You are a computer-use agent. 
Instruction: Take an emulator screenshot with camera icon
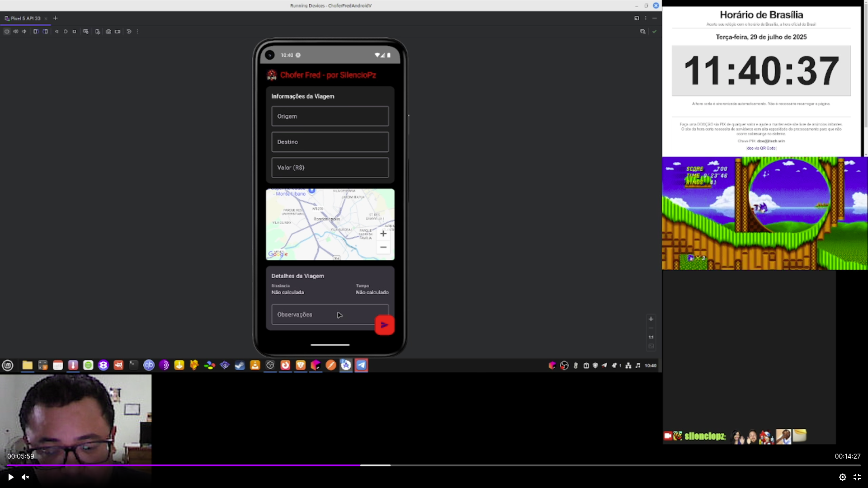click(108, 32)
